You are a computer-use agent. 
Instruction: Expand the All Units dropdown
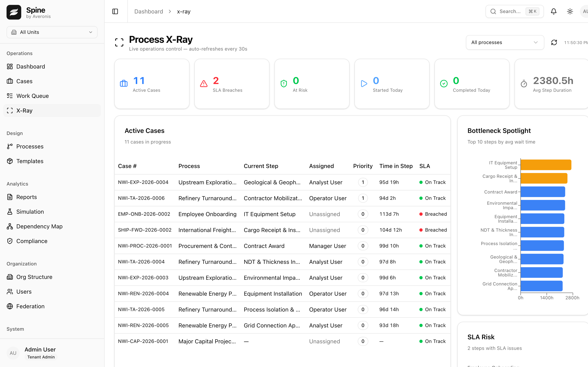pyautogui.click(x=52, y=32)
